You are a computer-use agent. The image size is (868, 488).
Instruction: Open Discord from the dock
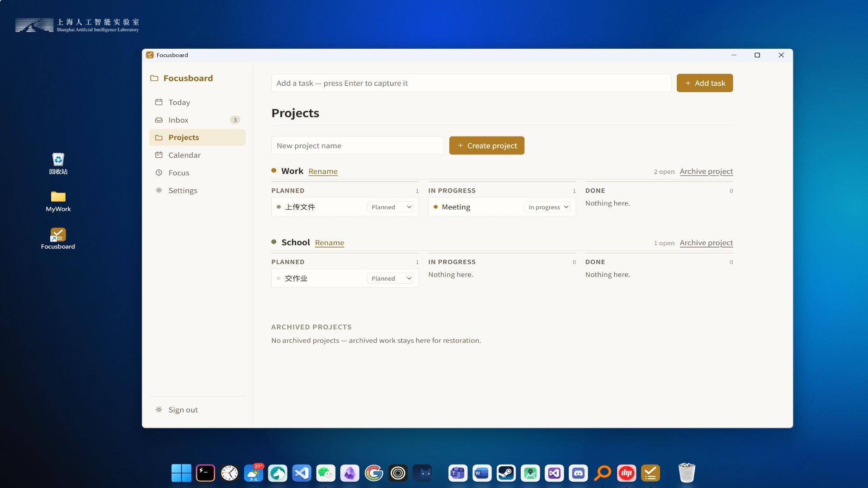point(578,473)
